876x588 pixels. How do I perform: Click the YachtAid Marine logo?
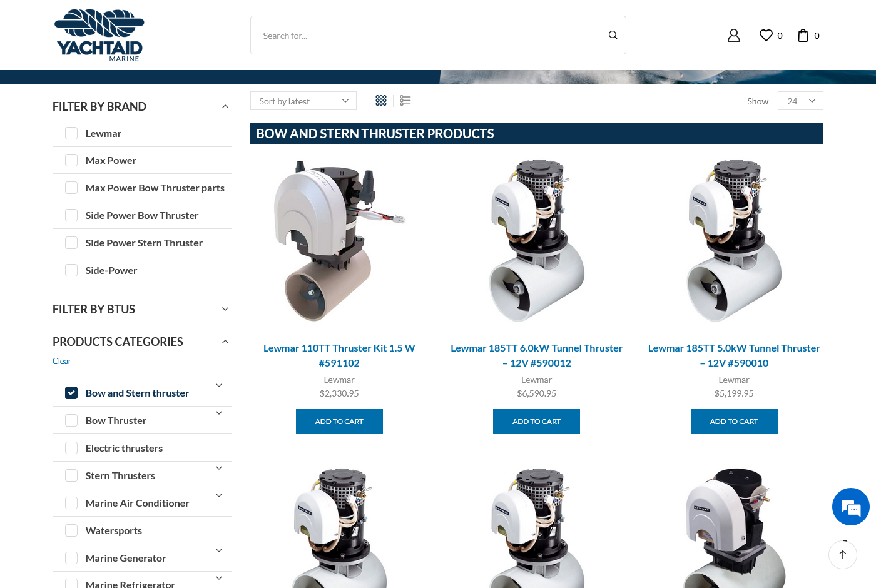click(99, 36)
